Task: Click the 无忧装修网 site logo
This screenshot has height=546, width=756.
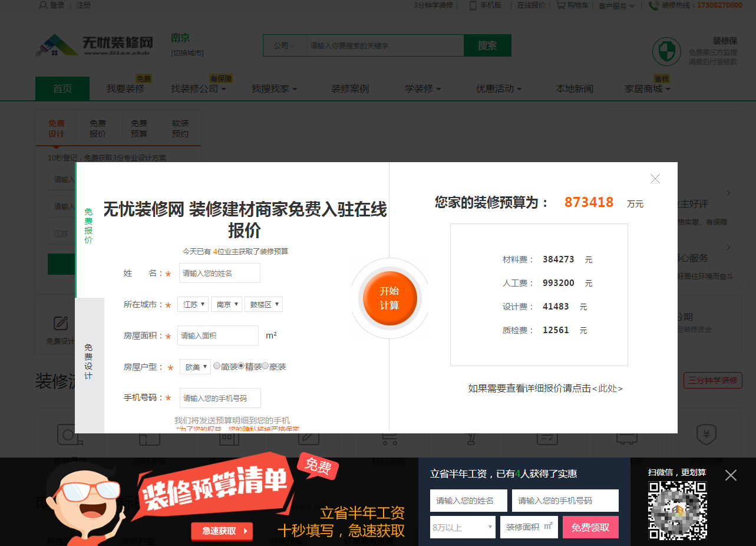Action: click(94, 45)
